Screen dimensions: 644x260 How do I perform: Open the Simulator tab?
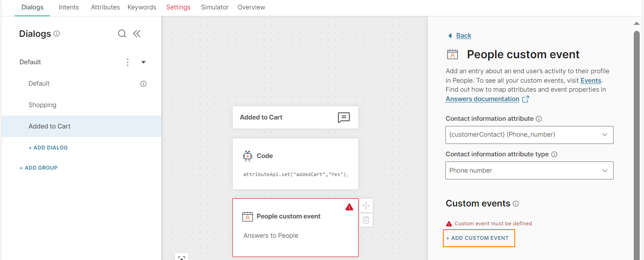215,7
